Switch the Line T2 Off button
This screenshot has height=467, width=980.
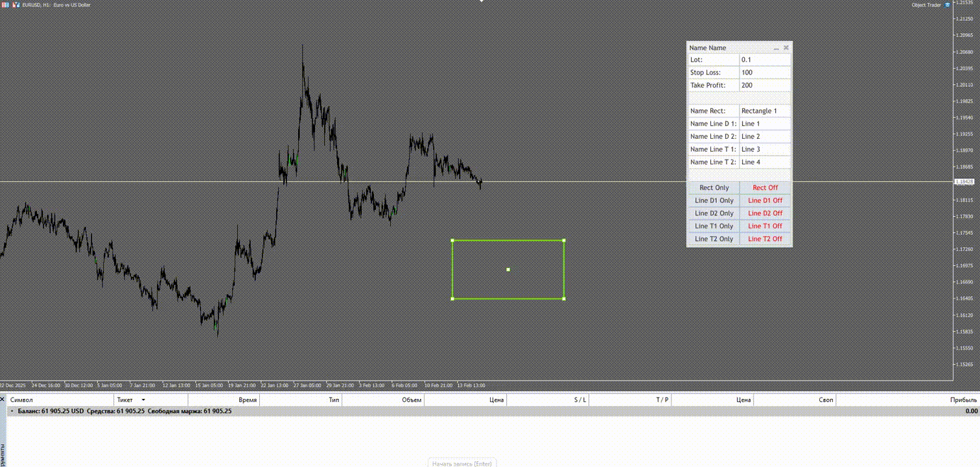[x=765, y=239]
